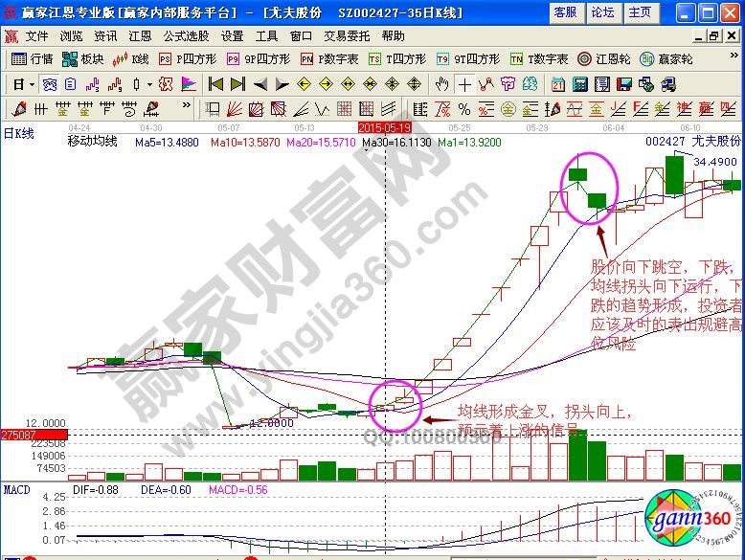
Task: Click the 客服 button in title bar
Action: pos(565,12)
